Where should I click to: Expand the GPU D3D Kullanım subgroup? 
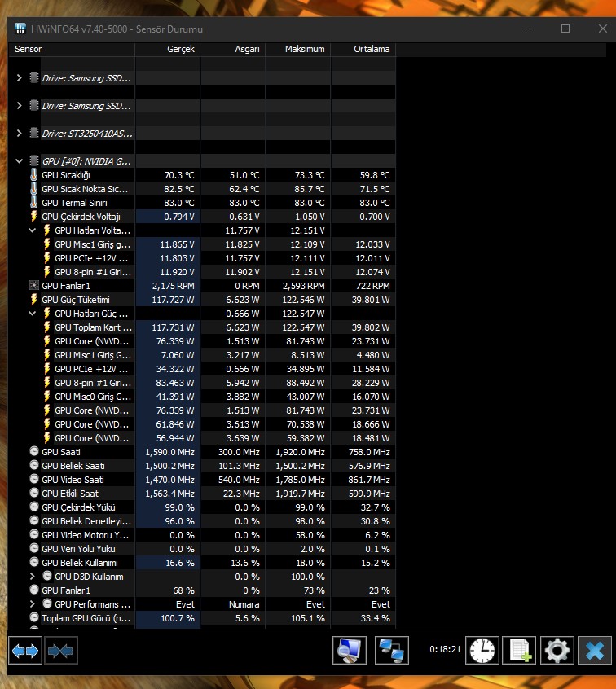[32, 576]
